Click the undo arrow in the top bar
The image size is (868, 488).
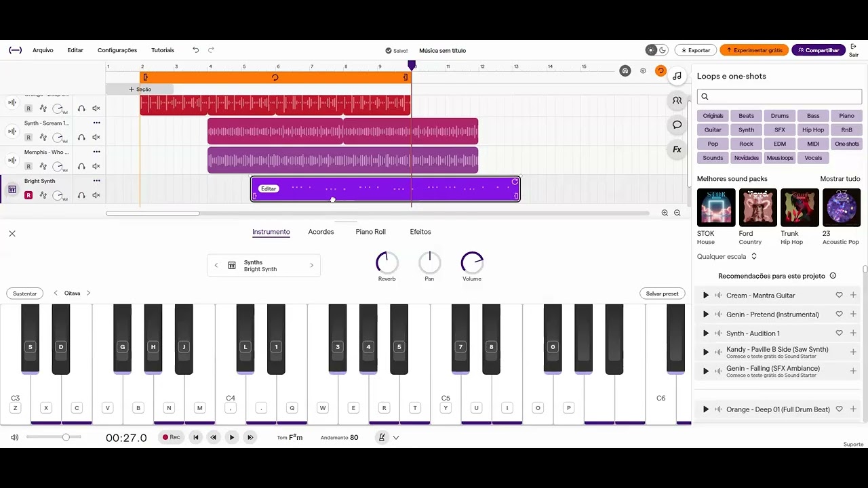click(196, 50)
